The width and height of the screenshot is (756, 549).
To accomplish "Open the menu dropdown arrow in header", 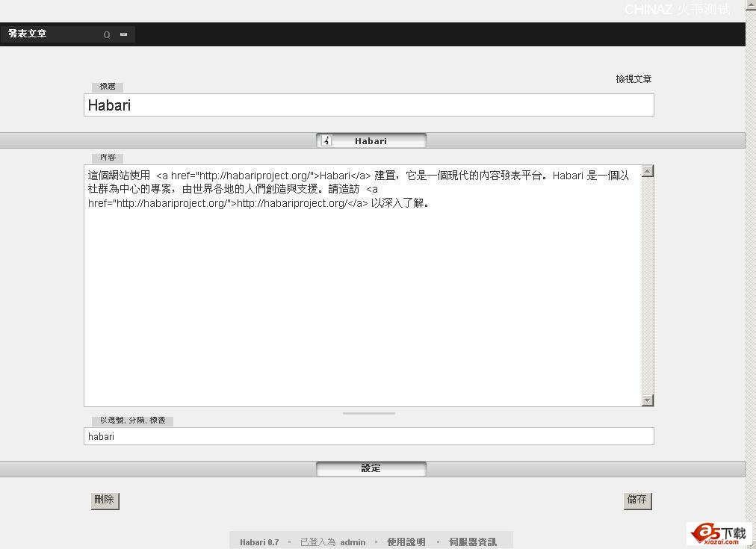I will click(123, 34).
